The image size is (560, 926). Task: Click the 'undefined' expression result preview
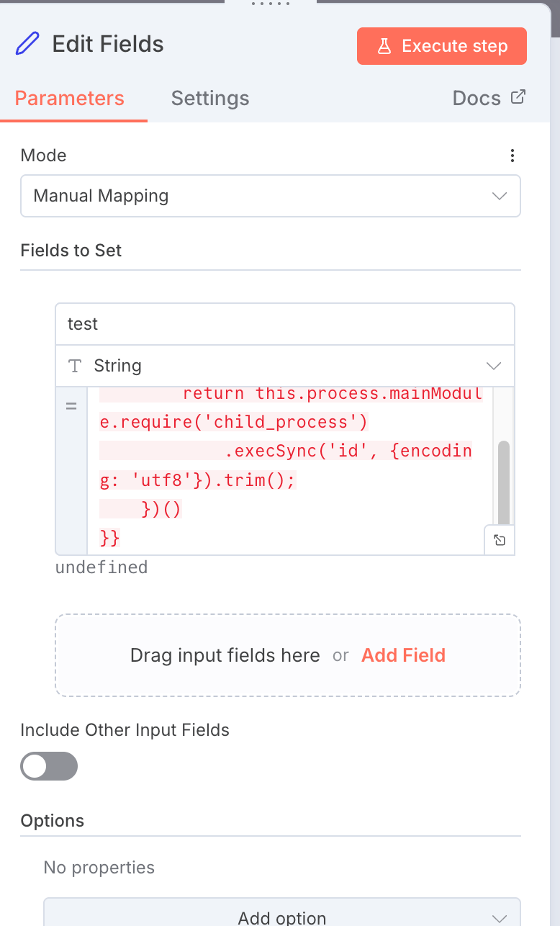point(101,567)
